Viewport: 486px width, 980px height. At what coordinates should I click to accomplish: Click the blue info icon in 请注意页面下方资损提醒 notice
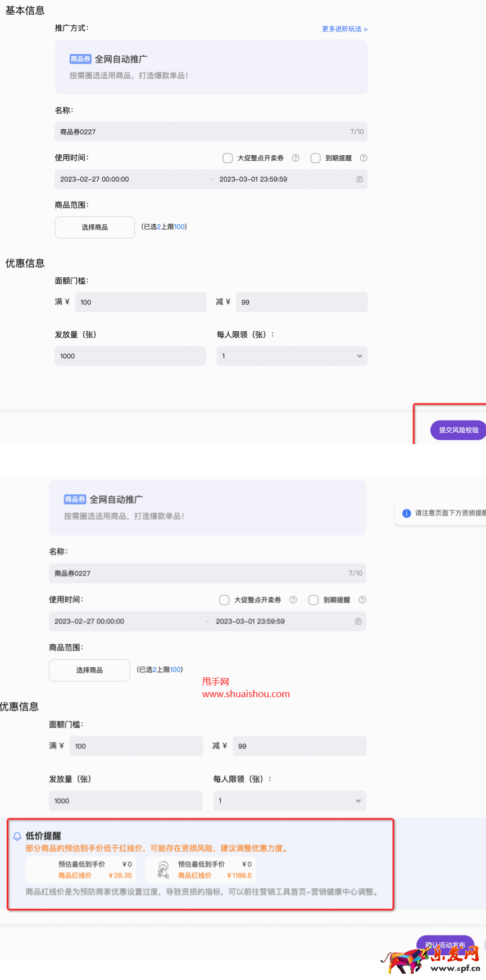tap(407, 513)
